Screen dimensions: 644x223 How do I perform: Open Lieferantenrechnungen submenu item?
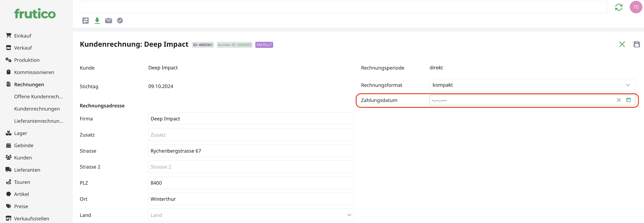(x=39, y=121)
